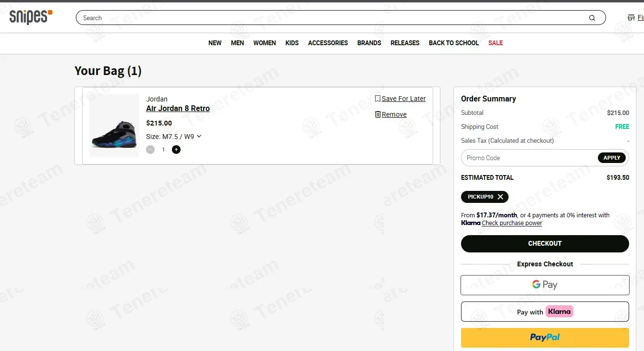This screenshot has height=351, width=644.
Task: Click the black CHECKOUT button
Action: (x=545, y=243)
